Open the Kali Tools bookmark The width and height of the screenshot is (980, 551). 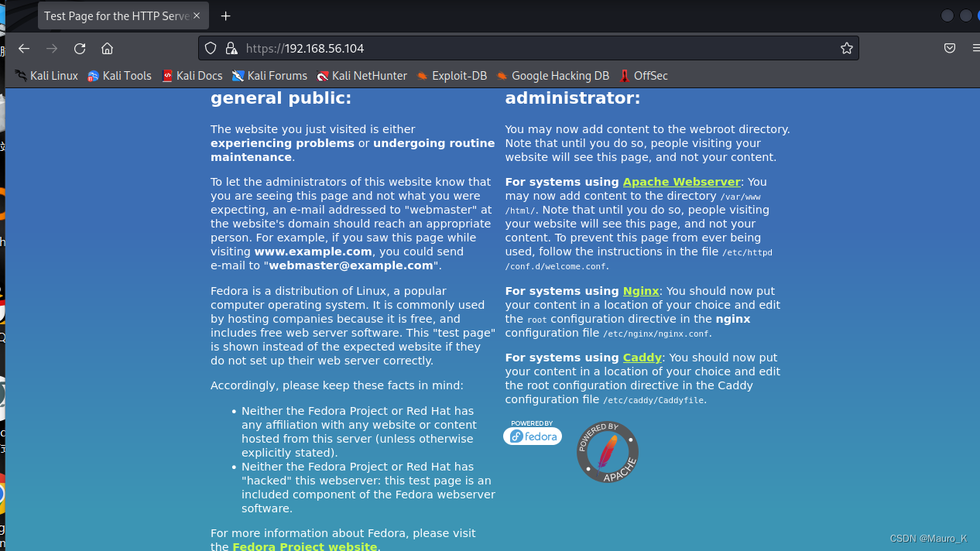[119, 76]
